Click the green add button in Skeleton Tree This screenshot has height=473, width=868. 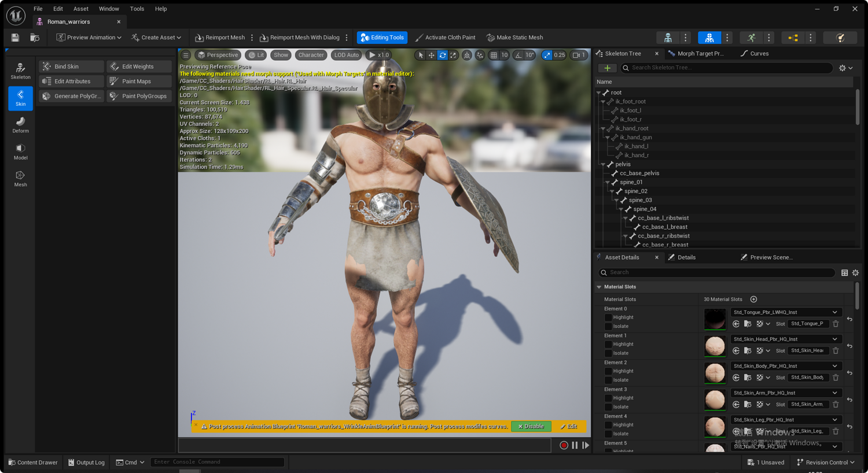[608, 68]
